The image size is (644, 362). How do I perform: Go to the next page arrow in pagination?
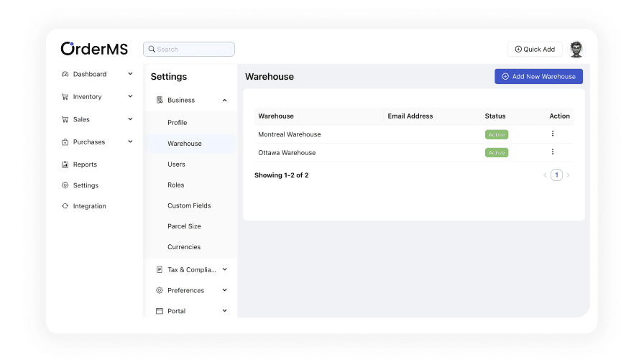[x=568, y=175]
